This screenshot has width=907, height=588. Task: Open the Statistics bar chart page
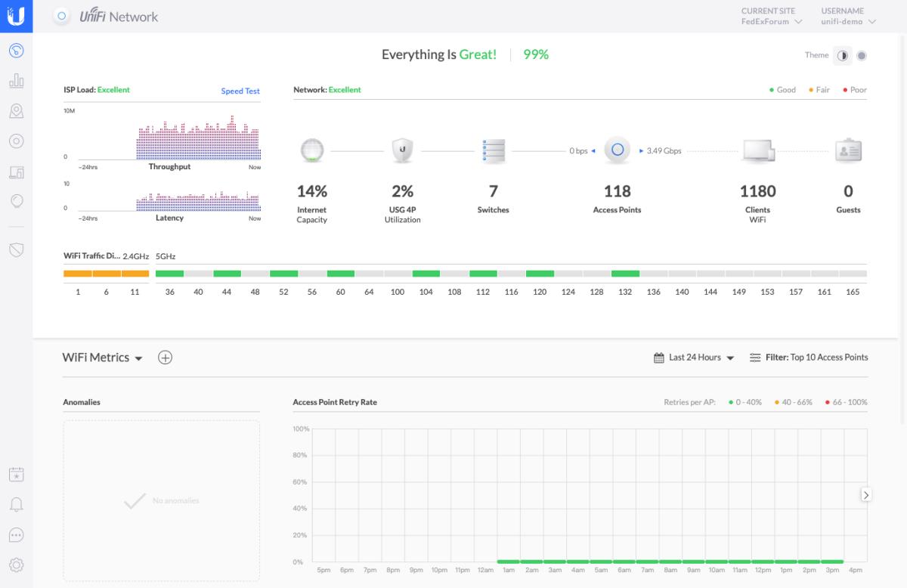[x=16, y=81]
